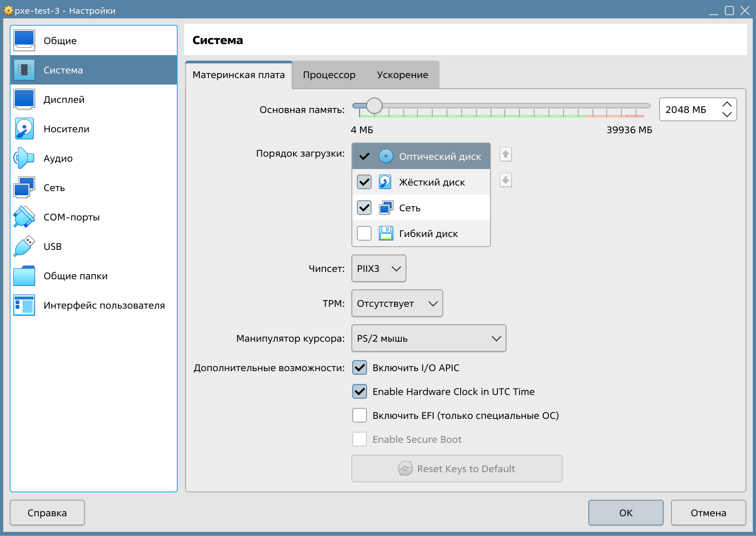
Task: Move boot item up with arrow
Action: click(506, 154)
